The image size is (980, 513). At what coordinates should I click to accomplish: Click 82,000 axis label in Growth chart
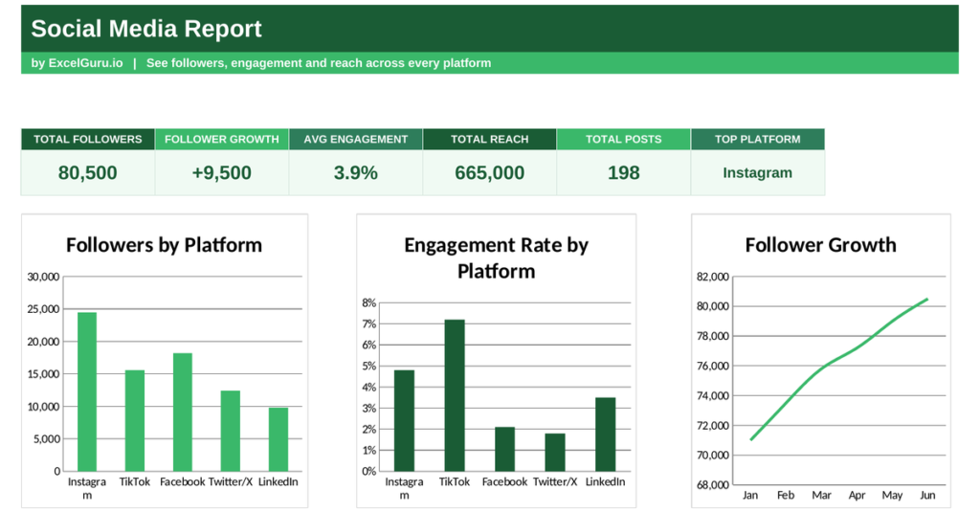coord(712,277)
